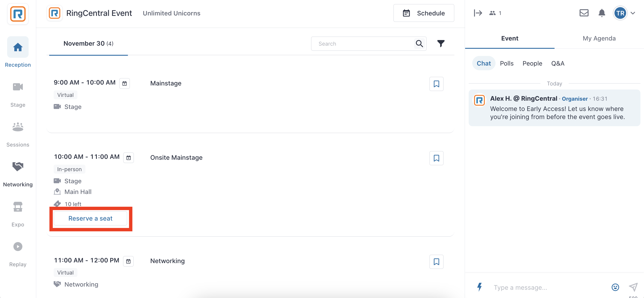Click Alex H. organiser avatar in chat

(479, 100)
